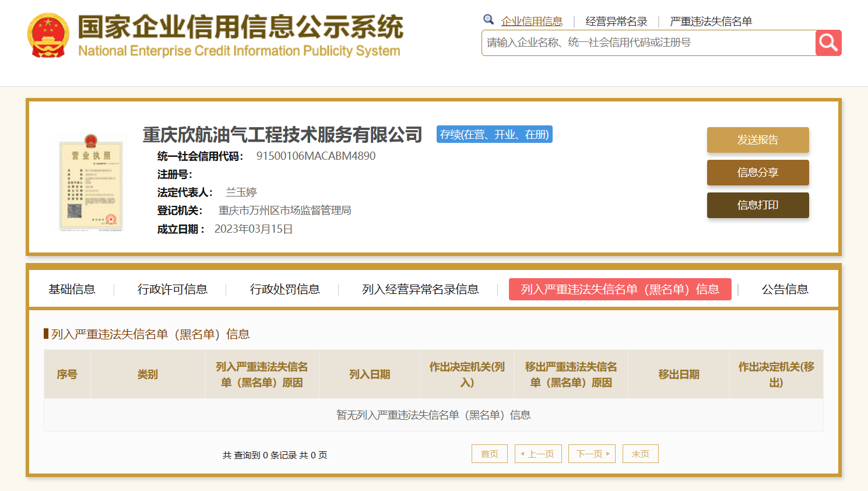Click the 移出日期 column header
The width and height of the screenshot is (868, 491).
tap(679, 374)
